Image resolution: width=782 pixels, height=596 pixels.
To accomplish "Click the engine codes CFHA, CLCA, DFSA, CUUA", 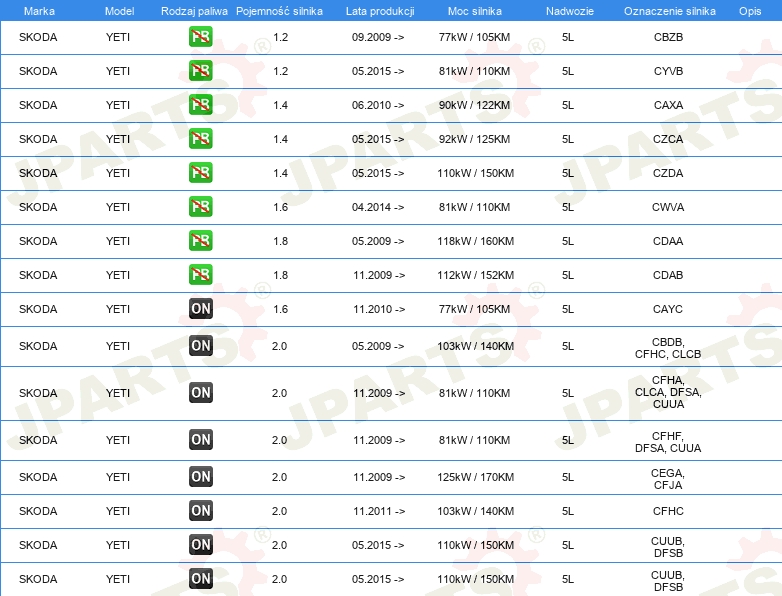I will (668, 392).
